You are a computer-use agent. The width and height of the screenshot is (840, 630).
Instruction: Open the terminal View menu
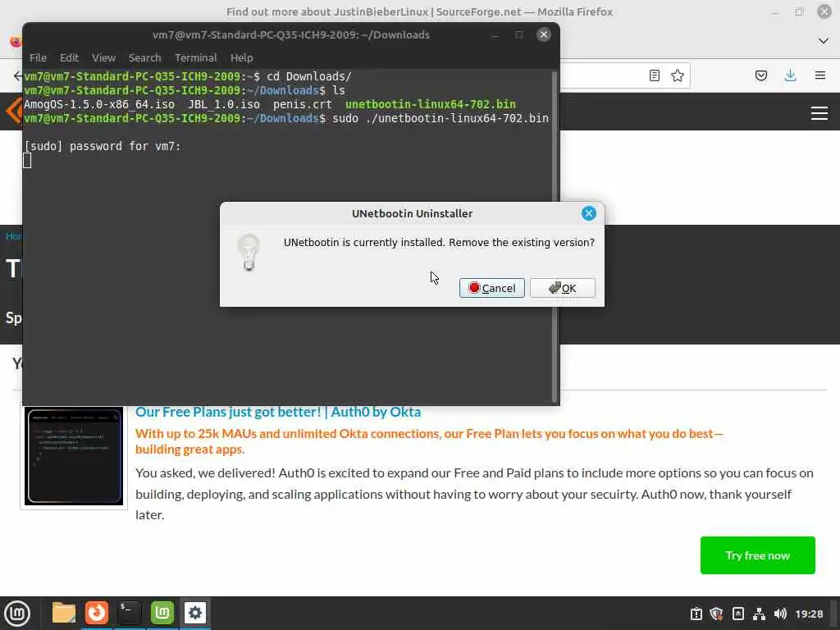103,58
